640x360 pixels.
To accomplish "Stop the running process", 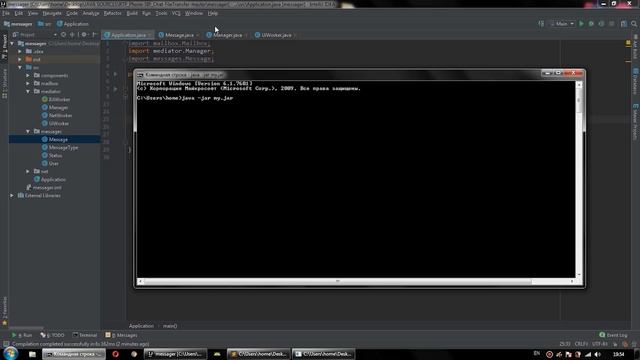I will pyautogui.click(x=611, y=24).
